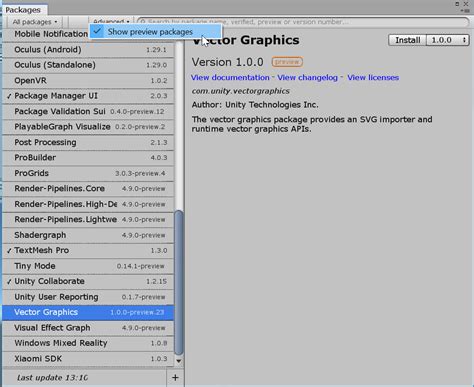Select the Shadergraph package
Image resolution: width=474 pixels, height=387 pixels.
pos(88,235)
